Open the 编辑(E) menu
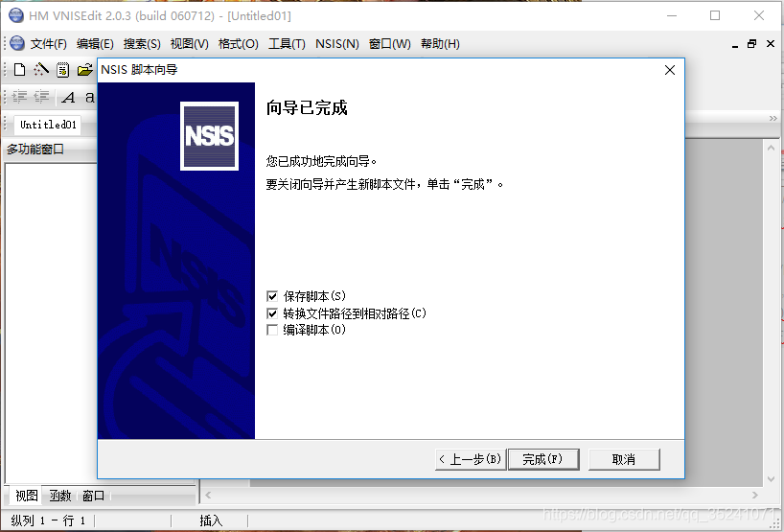Viewport: 784px width, 532px height. click(x=95, y=44)
